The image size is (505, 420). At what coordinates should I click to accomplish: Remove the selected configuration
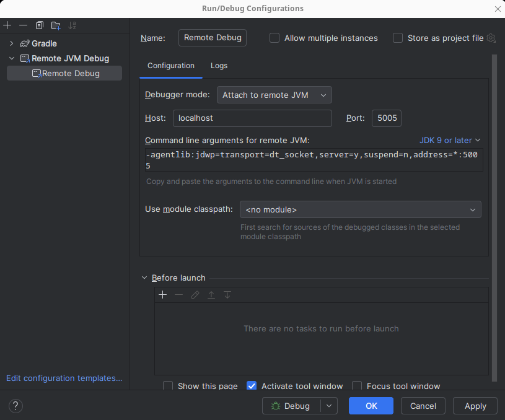pos(23,25)
